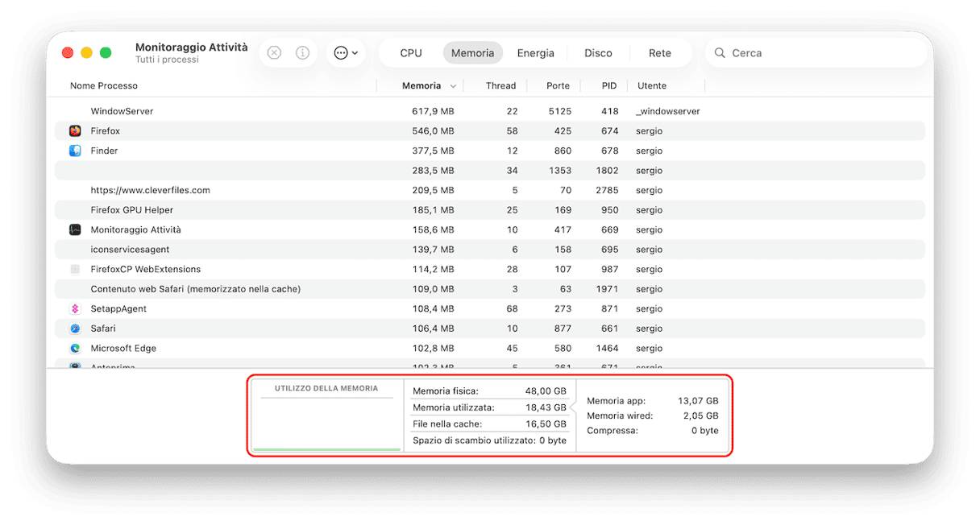The image size is (980, 525).
Task: Open the Energia tab
Action: coord(536,53)
